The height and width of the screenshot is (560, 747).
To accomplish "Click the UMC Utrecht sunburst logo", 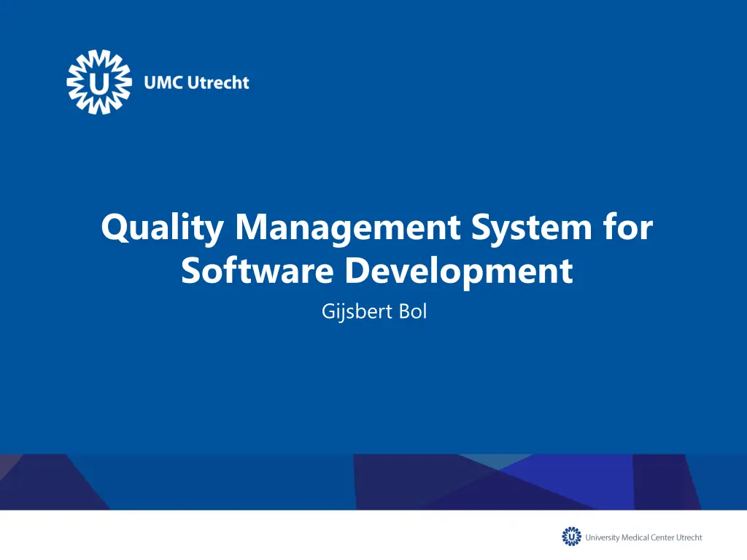I will pyautogui.click(x=99, y=82).
